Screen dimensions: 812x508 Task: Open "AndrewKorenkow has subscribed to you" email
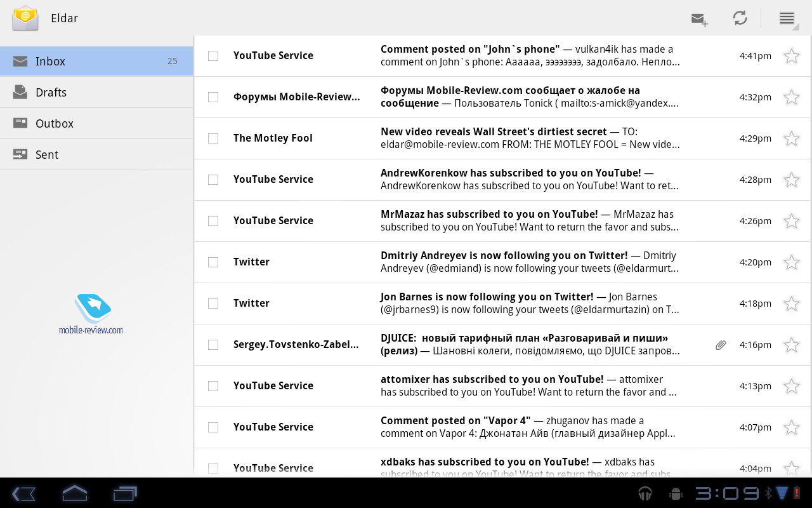(x=502, y=180)
